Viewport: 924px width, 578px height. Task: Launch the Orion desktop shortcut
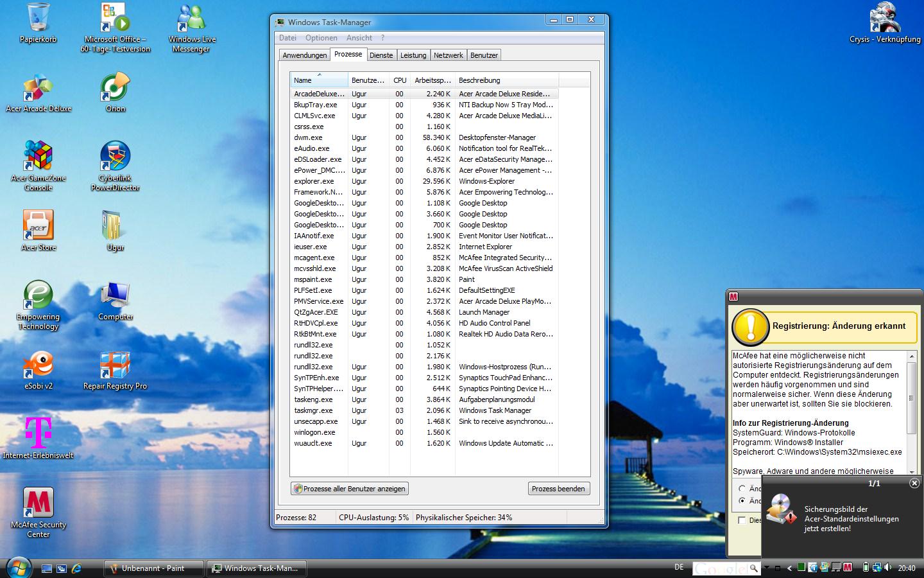tap(116, 93)
